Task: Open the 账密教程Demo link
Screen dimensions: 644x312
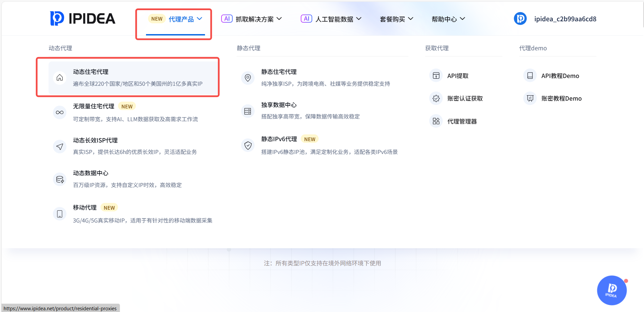Action: coord(561,99)
